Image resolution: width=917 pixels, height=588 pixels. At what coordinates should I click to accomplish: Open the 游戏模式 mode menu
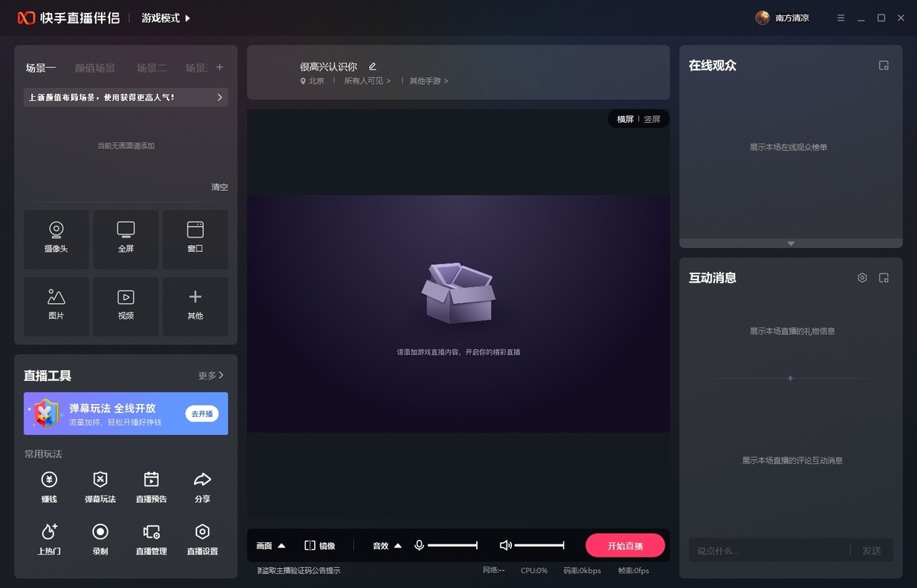[163, 17]
